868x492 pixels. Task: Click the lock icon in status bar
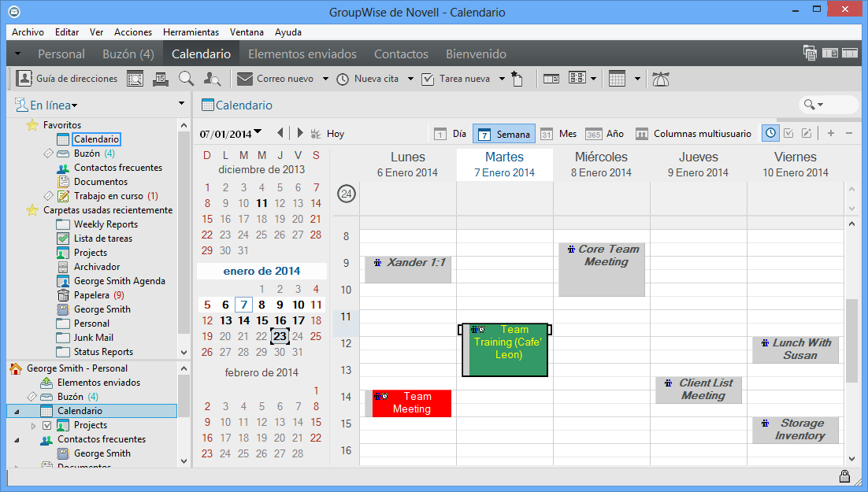point(844,476)
